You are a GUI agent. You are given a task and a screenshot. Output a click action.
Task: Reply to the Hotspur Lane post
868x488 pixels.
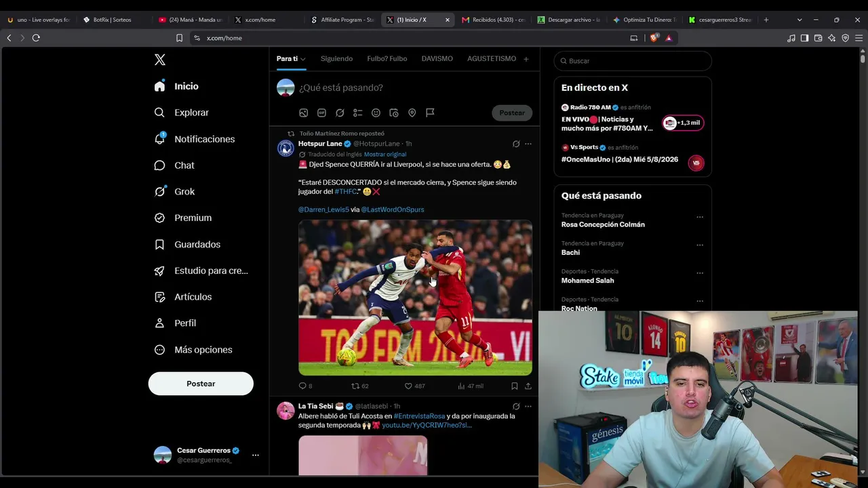305,386
